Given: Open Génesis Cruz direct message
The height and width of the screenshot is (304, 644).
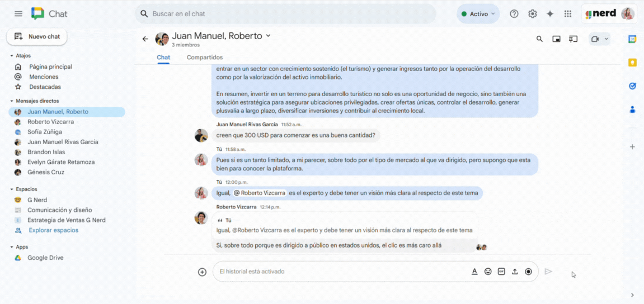Looking at the screenshot, I should pos(46,172).
